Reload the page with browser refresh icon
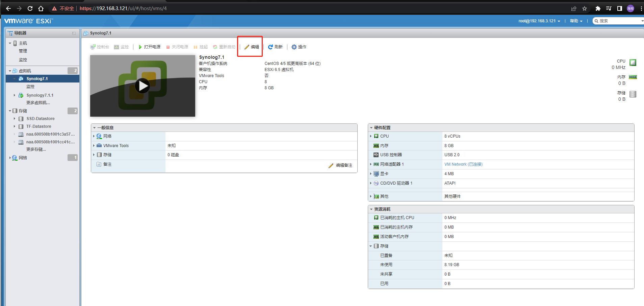Viewport: 644px width, 306px height. coord(30,8)
